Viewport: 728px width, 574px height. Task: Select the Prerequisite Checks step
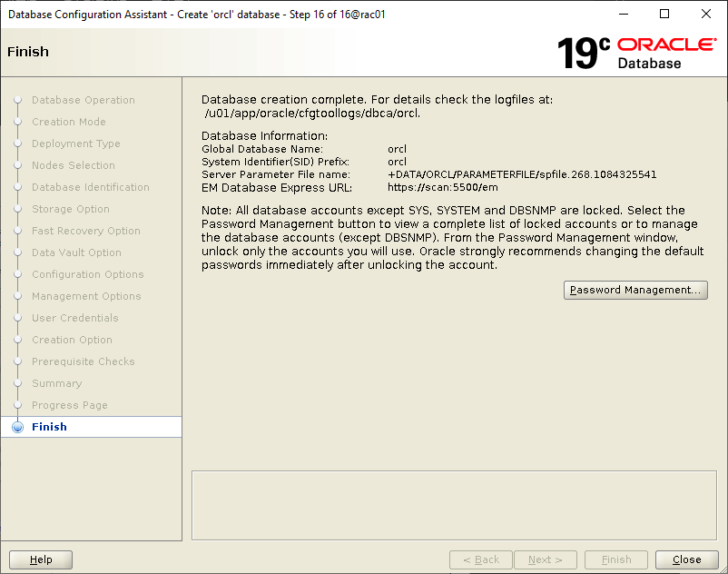[x=84, y=361]
